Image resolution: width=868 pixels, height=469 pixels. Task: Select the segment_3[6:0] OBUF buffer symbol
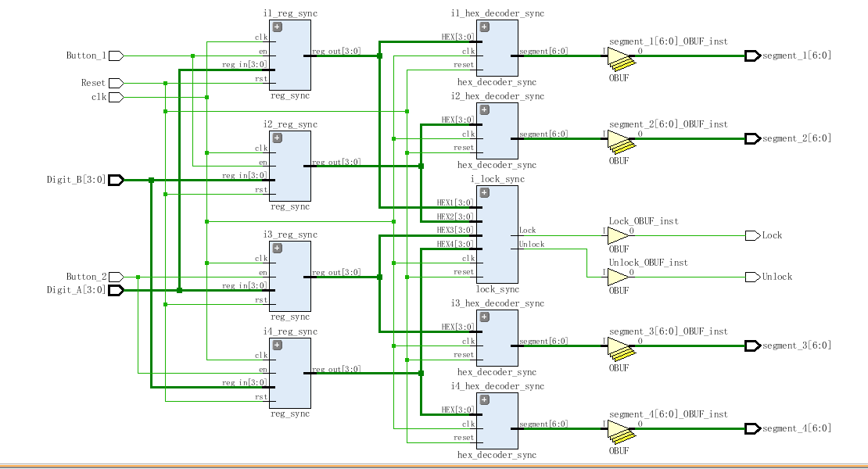click(621, 349)
